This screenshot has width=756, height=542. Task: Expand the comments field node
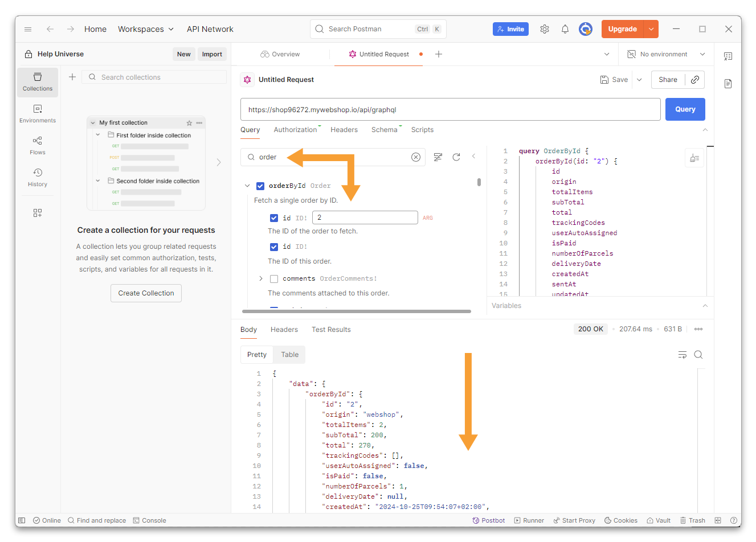tap(261, 278)
